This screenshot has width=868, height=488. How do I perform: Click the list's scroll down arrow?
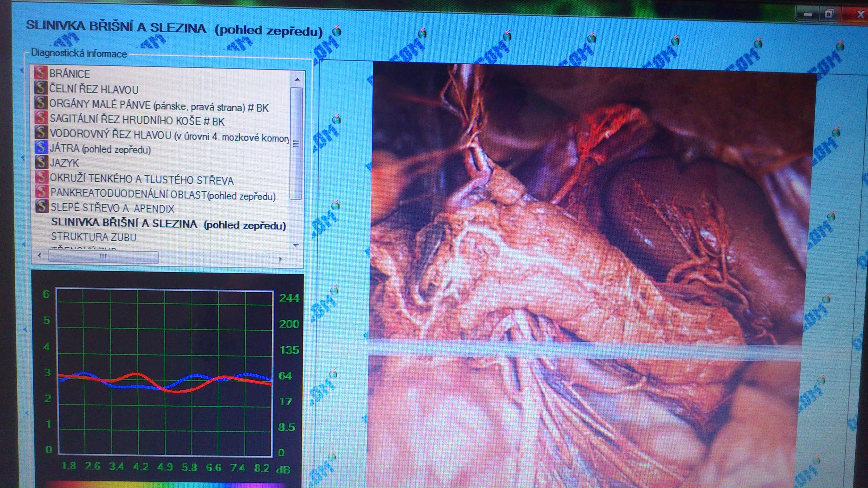[x=296, y=246]
